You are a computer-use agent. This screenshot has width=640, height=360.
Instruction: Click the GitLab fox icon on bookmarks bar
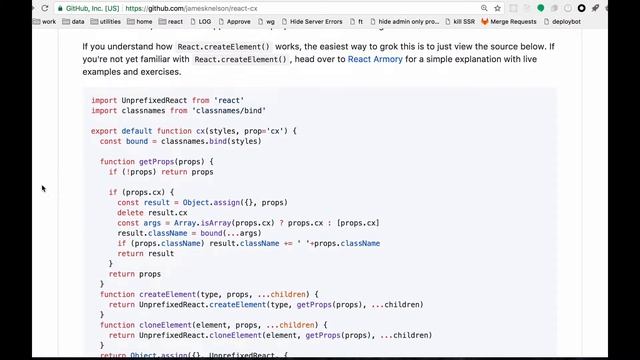coord(485,22)
